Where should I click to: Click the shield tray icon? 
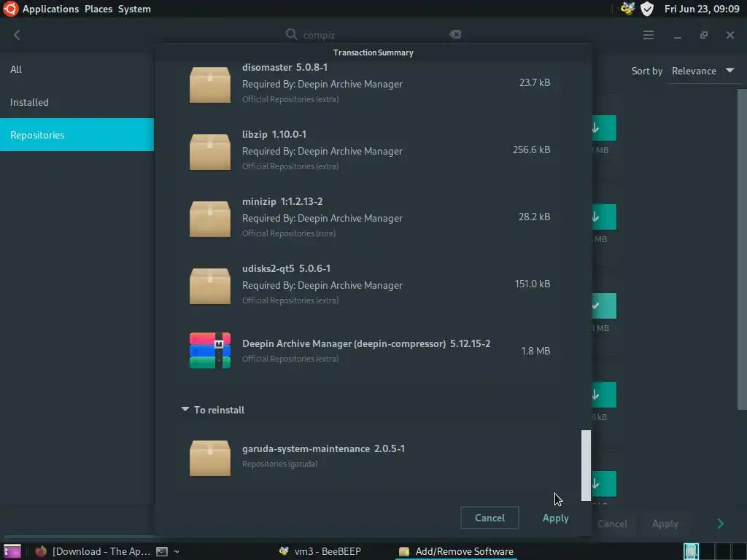647,9
